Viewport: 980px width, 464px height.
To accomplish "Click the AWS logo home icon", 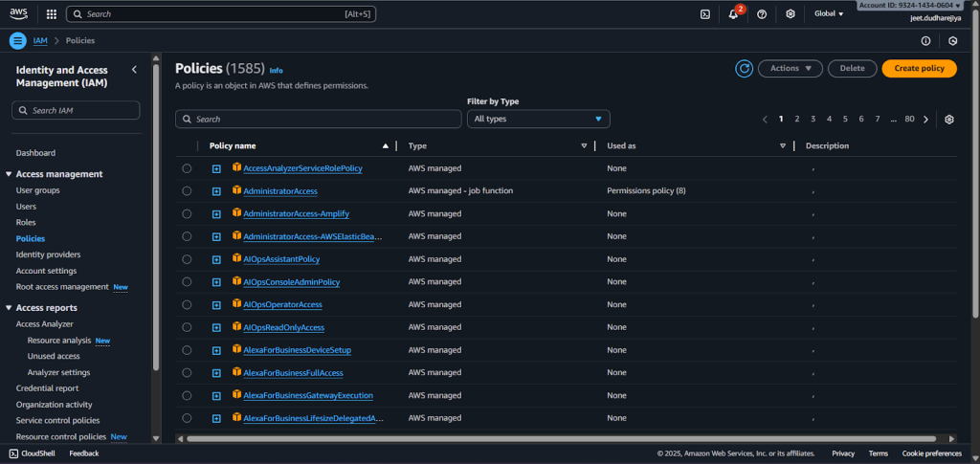I will (19, 13).
